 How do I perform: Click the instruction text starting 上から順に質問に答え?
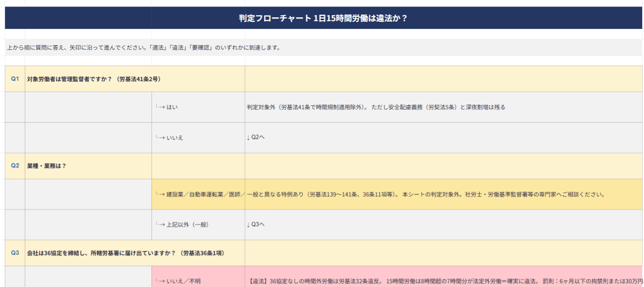click(144, 47)
